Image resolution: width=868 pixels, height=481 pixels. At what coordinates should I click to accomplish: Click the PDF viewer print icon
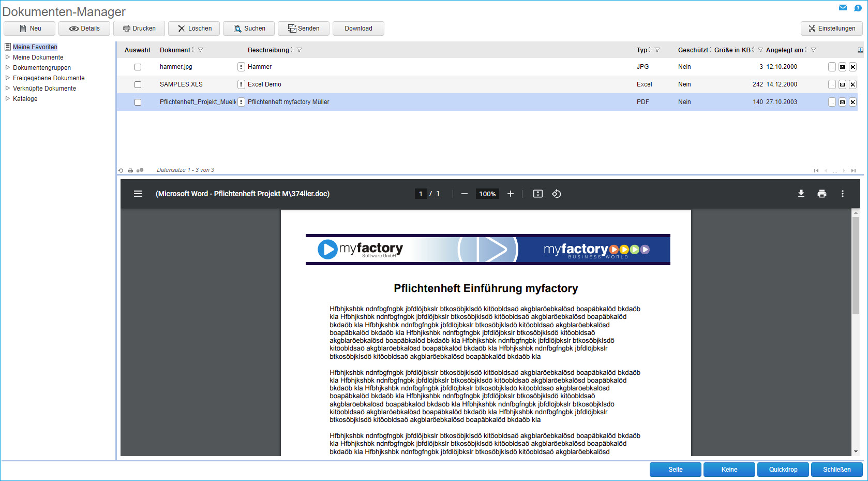tap(821, 194)
